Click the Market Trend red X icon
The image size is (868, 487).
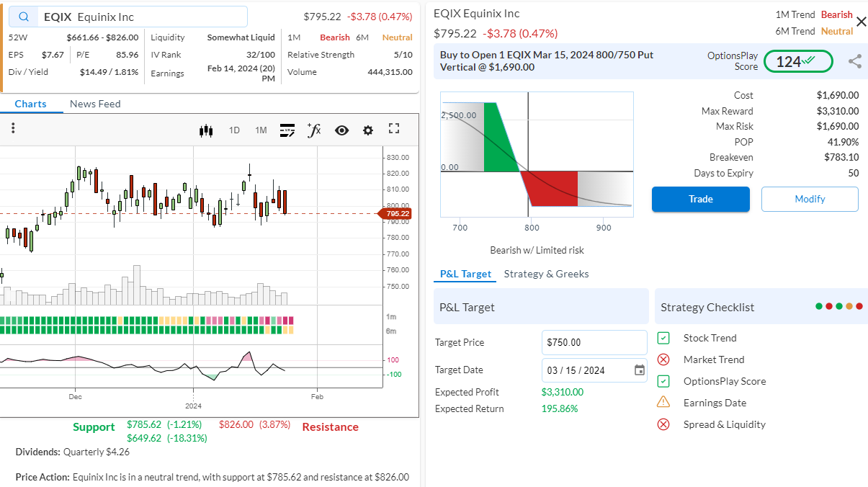[x=664, y=359]
